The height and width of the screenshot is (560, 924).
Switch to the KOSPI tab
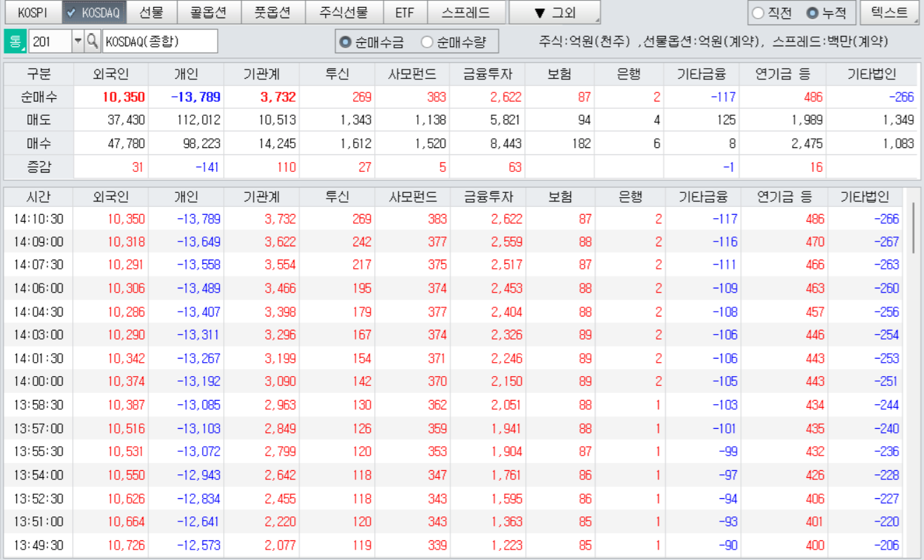coord(32,13)
